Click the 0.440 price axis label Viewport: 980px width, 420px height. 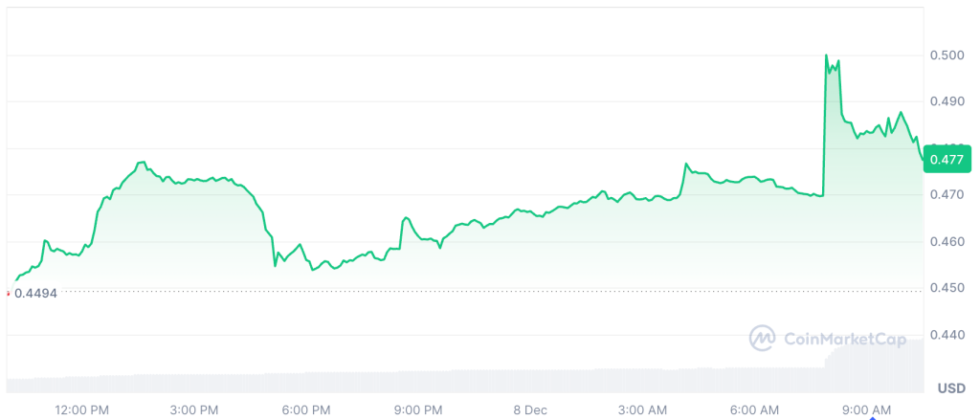click(x=947, y=335)
